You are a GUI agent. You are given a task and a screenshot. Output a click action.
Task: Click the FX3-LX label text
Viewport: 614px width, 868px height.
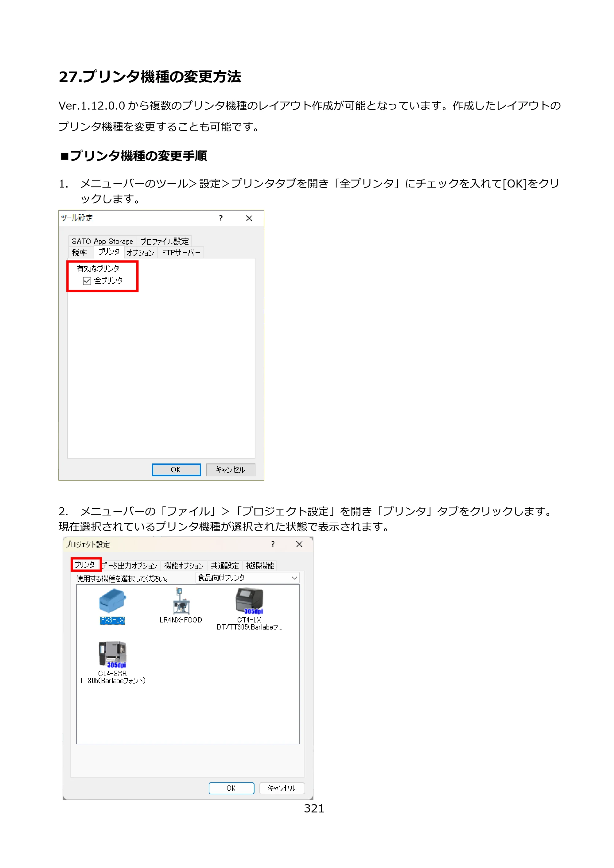[112, 620]
